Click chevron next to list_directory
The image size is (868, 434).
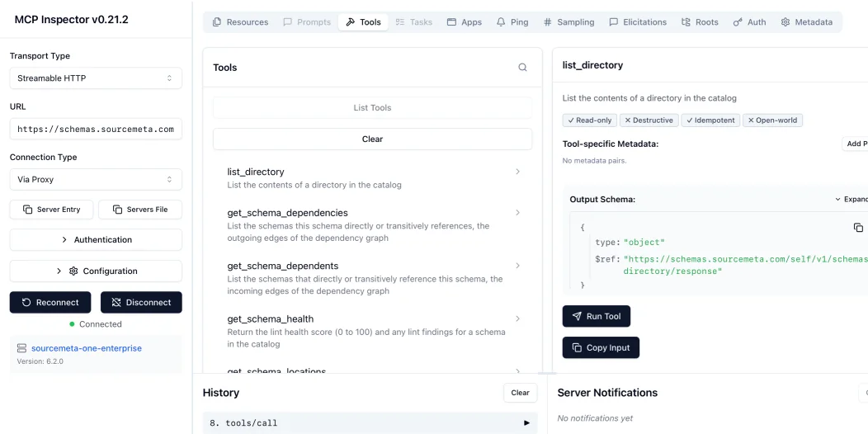(517, 172)
